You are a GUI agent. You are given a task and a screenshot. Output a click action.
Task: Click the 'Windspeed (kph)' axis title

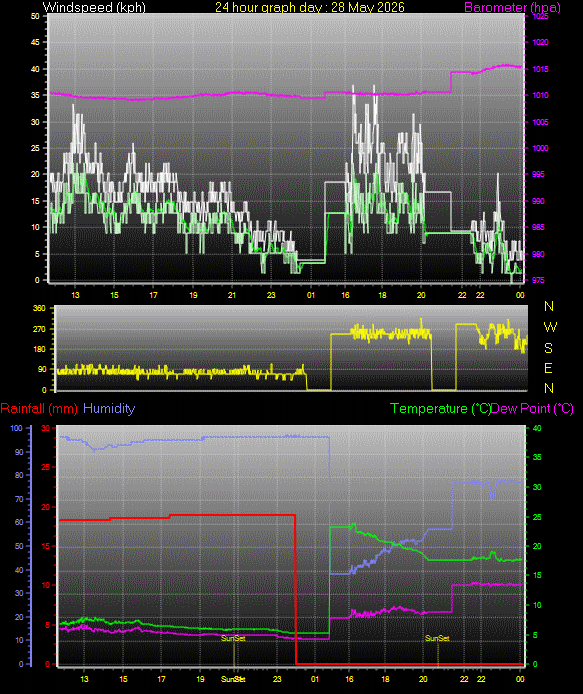coord(94,7)
